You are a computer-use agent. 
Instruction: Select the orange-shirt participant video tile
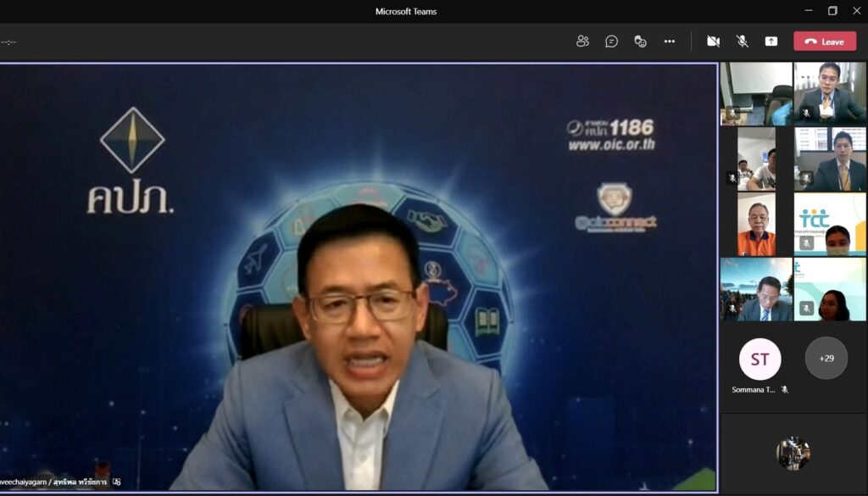(x=756, y=225)
